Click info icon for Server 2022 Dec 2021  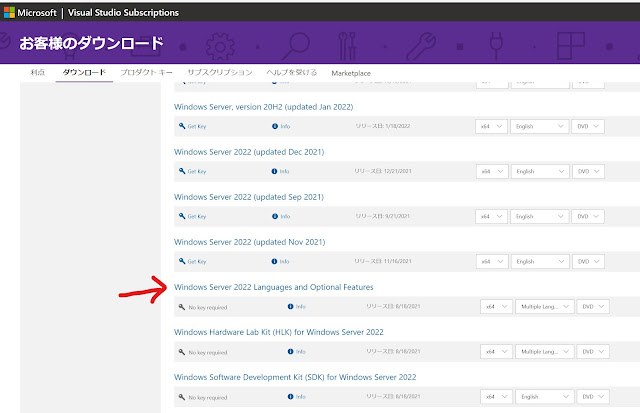(x=274, y=171)
